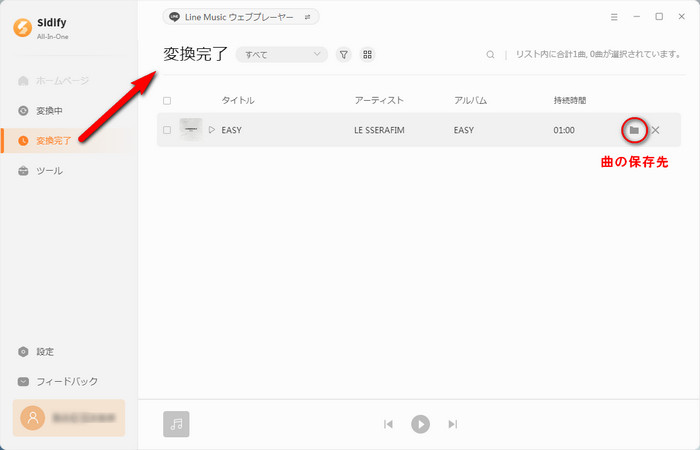Viewport: 700px width, 450px height.
Task: Check the select-all checkbox in header
Action: [167, 100]
